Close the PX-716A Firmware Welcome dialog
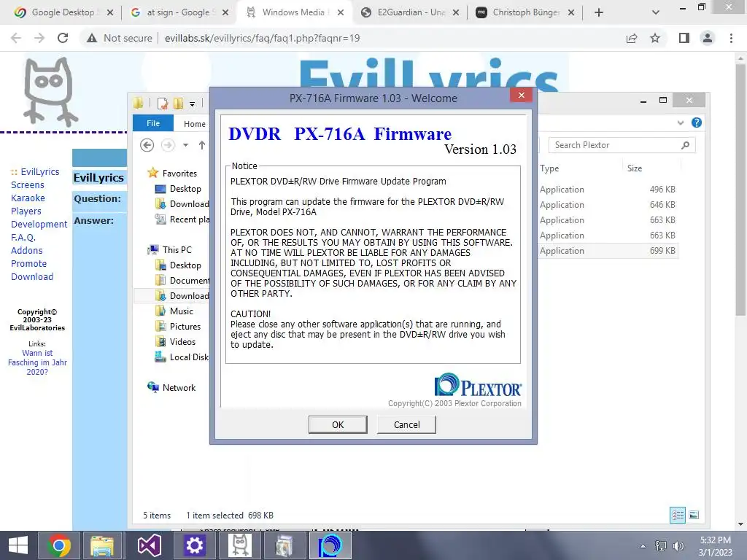Viewport: 747px width, 560px height. pos(521,96)
